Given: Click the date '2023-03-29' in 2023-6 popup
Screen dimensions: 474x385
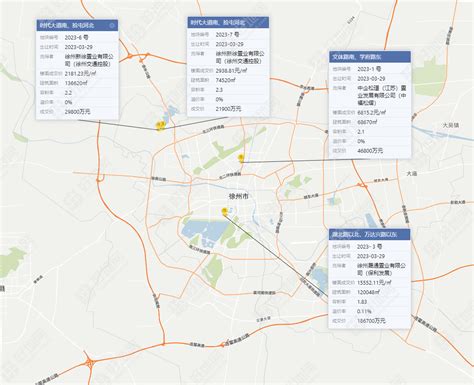Looking at the screenshot, I should [79, 47].
